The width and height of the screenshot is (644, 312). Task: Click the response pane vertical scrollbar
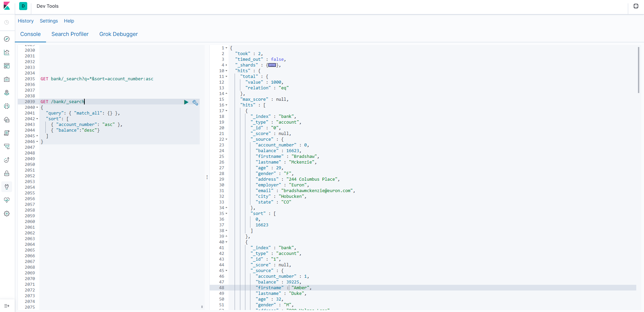pos(638,70)
